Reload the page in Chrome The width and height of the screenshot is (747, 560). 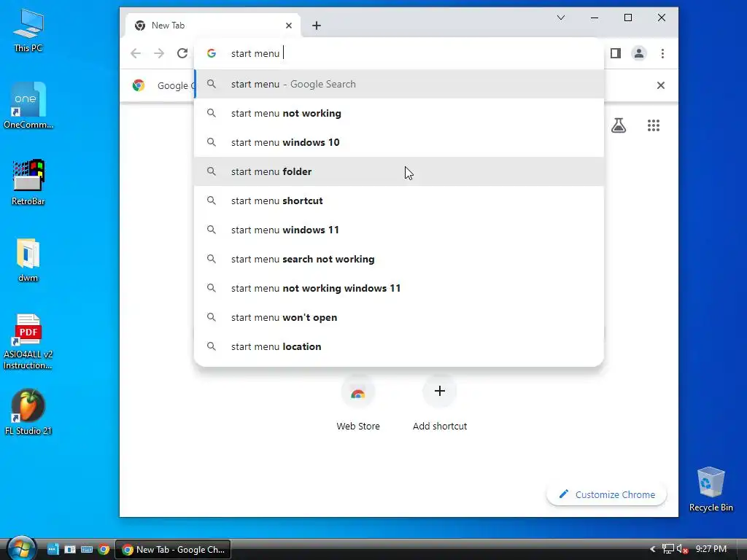182,53
